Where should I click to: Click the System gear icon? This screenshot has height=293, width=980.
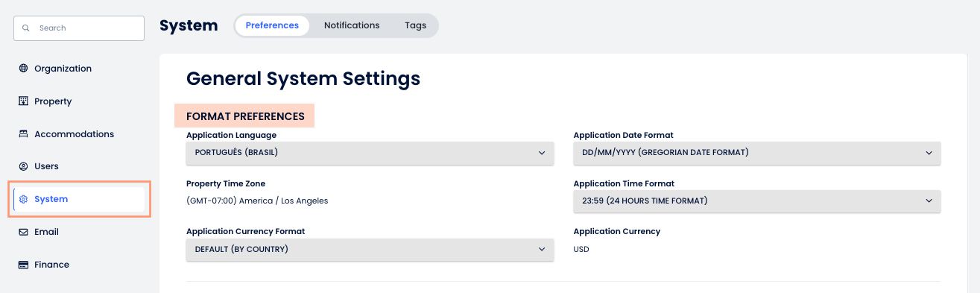pyautogui.click(x=23, y=199)
